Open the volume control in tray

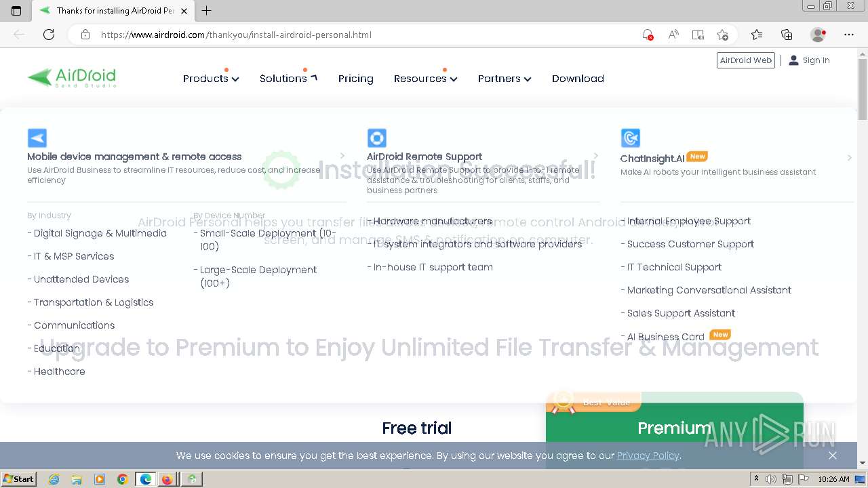(771, 479)
